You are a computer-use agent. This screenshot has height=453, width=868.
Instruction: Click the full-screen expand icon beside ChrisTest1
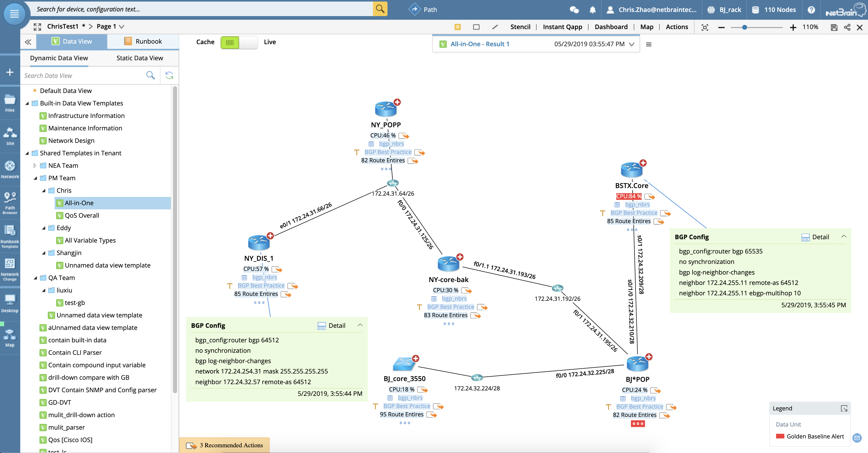pyautogui.click(x=37, y=27)
